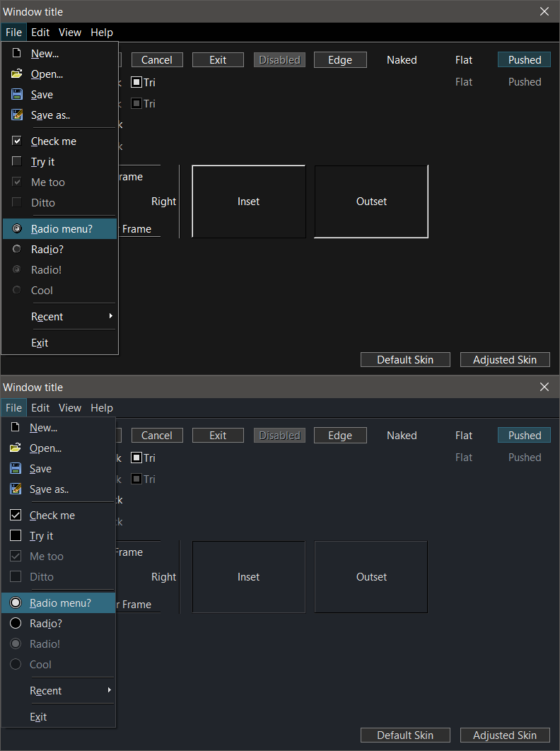Click the New document icon in upper window menu

(16, 53)
